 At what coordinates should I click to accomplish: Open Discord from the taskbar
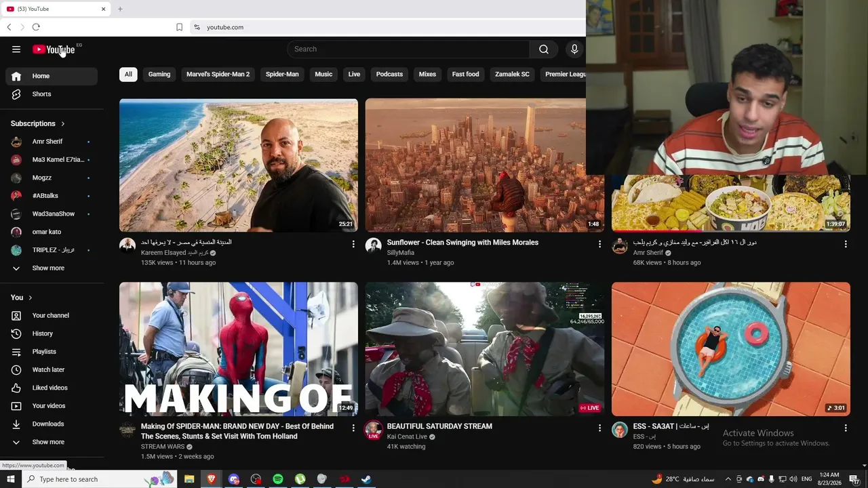click(x=234, y=479)
